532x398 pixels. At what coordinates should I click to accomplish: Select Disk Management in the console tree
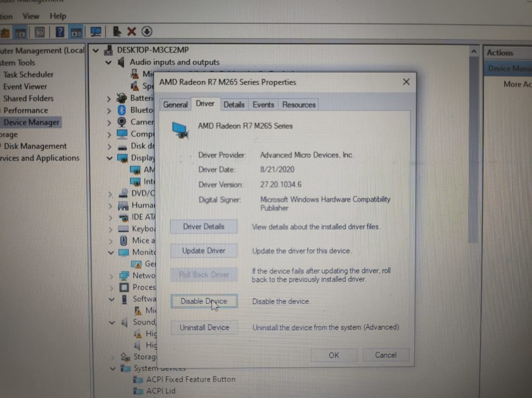pos(35,146)
